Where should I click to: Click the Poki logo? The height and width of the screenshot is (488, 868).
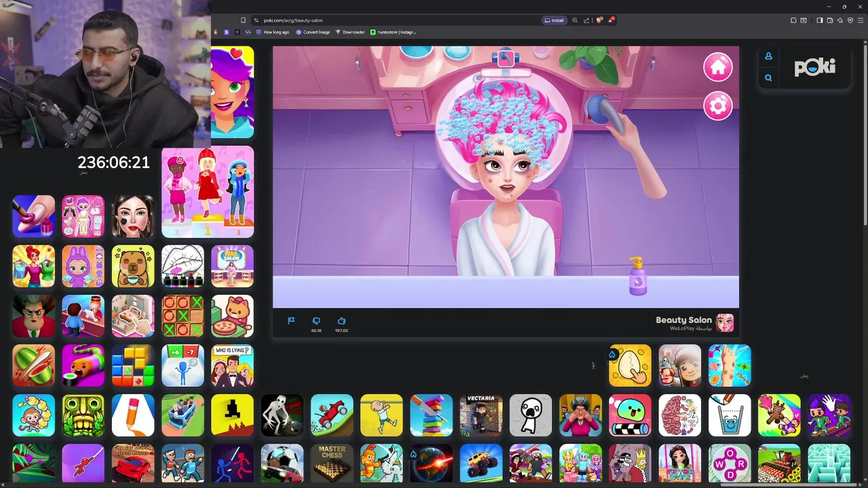[x=815, y=67]
